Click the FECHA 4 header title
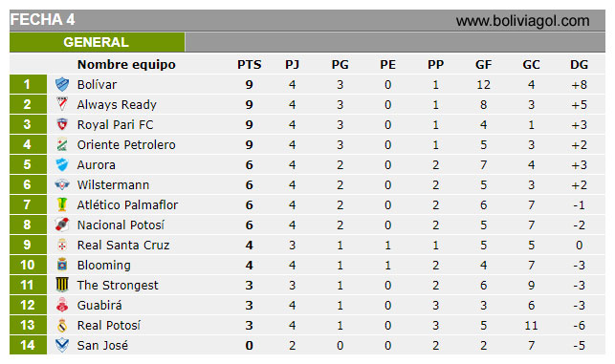Viewport: 615px width, 364px height. tap(42, 20)
